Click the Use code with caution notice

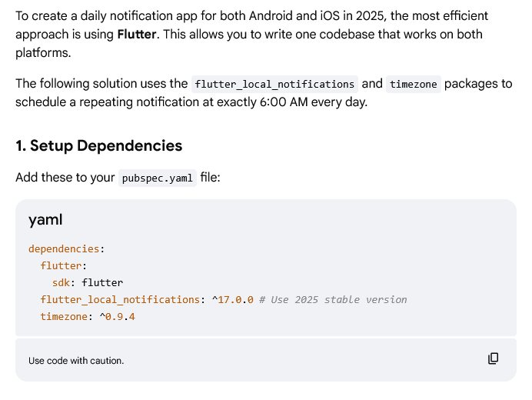coord(76,361)
